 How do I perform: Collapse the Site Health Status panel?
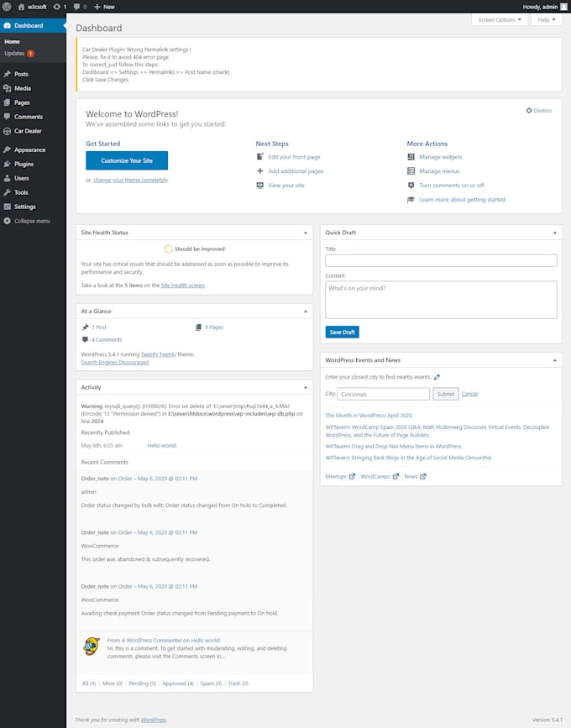[x=306, y=233]
